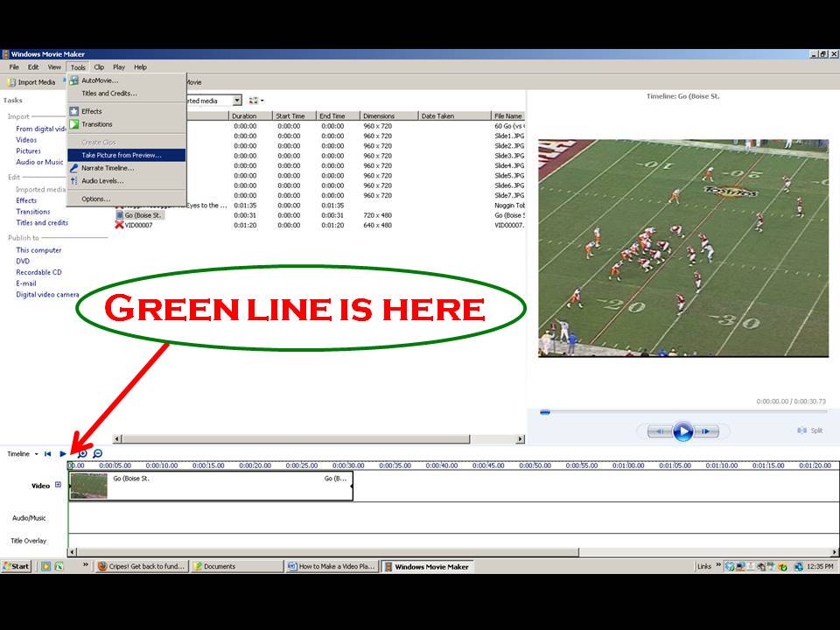Choose AutoMovie from Tools menu

click(x=126, y=80)
